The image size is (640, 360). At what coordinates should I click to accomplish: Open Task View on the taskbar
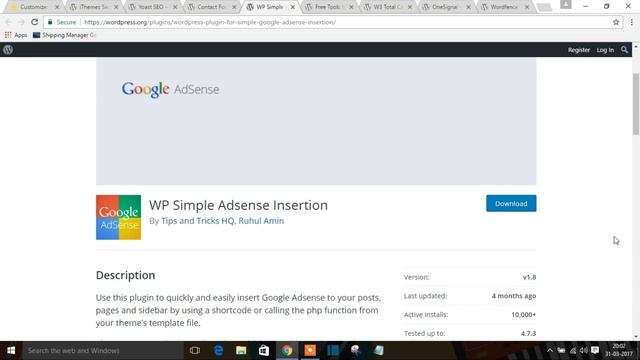[195, 350]
